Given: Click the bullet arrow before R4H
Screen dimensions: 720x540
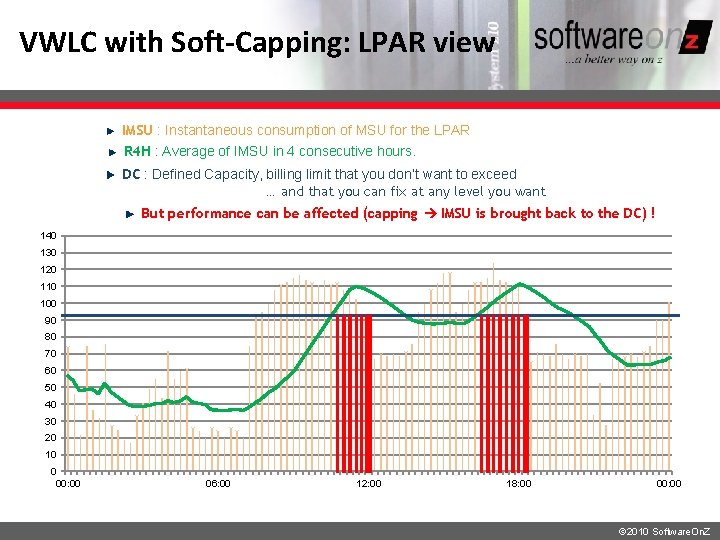Looking at the screenshot, I should (112, 152).
